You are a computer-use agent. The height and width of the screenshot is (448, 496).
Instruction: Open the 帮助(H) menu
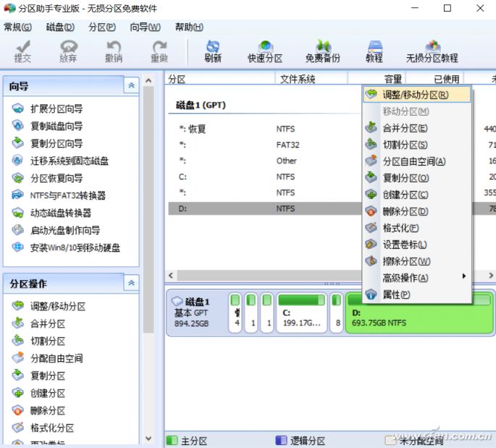coord(189,28)
